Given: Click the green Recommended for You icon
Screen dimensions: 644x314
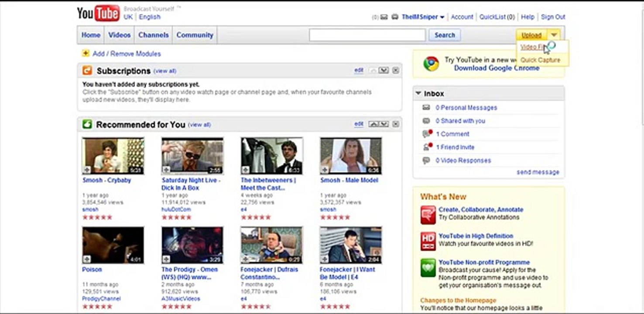Looking at the screenshot, I should point(87,124).
